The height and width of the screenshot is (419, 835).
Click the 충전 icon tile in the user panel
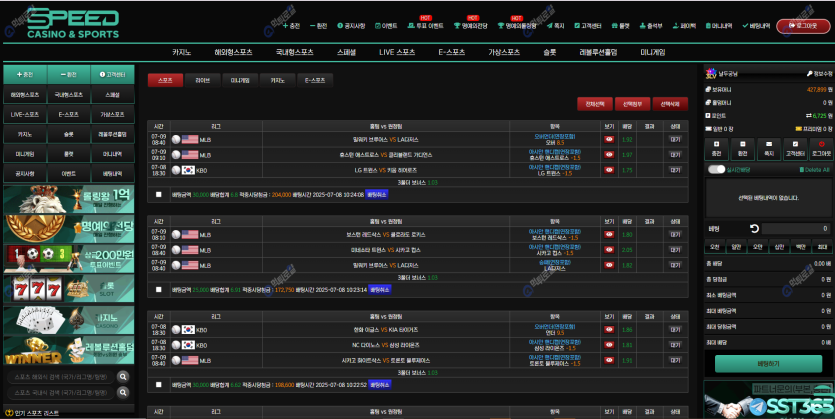point(716,149)
